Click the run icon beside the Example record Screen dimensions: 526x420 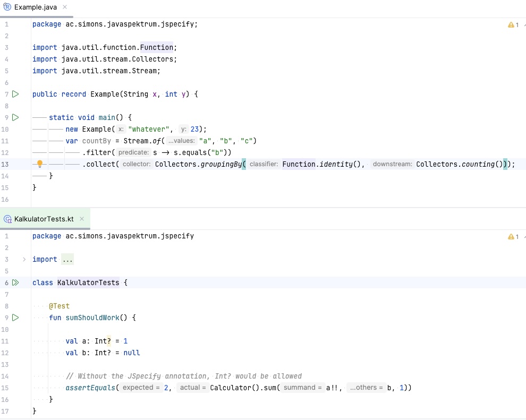point(15,94)
